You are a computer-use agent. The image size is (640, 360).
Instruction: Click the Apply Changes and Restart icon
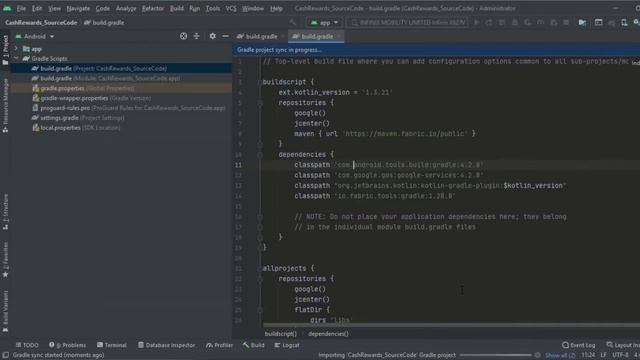tap(489, 22)
